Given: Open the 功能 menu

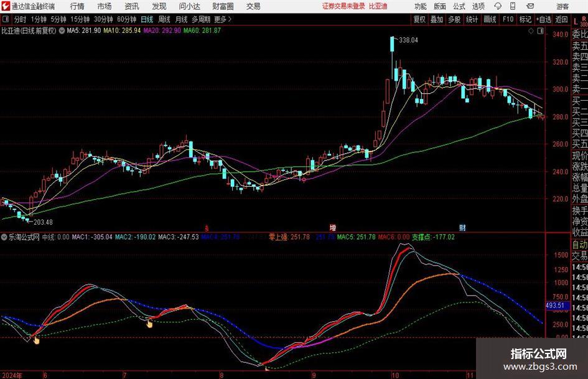Looking at the screenshot, I should point(420,6).
